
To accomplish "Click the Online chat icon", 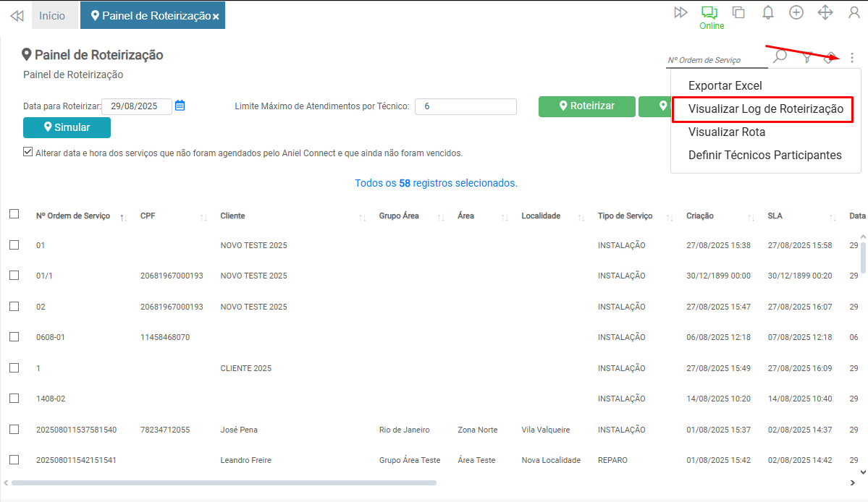I will point(709,12).
